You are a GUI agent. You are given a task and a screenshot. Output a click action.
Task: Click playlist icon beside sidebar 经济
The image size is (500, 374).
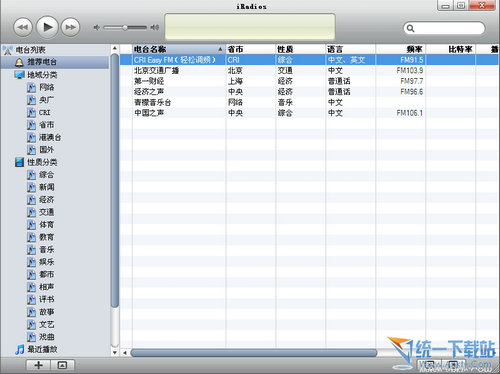tap(31, 200)
